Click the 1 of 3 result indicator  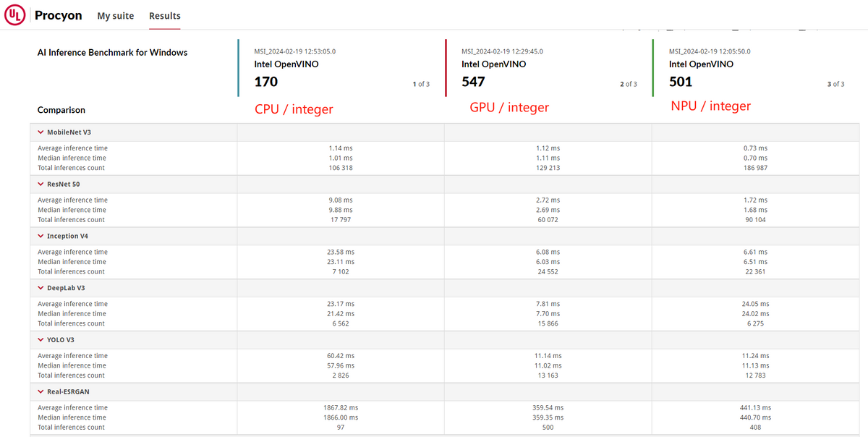(421, 85)
